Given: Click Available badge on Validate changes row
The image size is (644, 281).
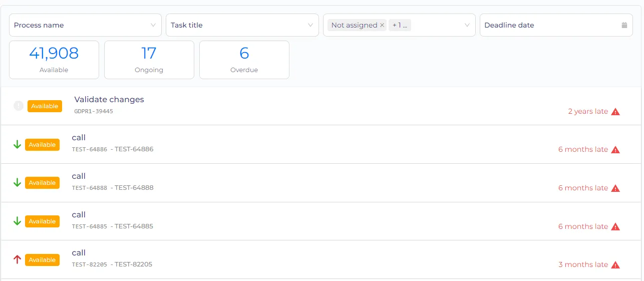Looking at the screenshot, I should click(45, 106).
